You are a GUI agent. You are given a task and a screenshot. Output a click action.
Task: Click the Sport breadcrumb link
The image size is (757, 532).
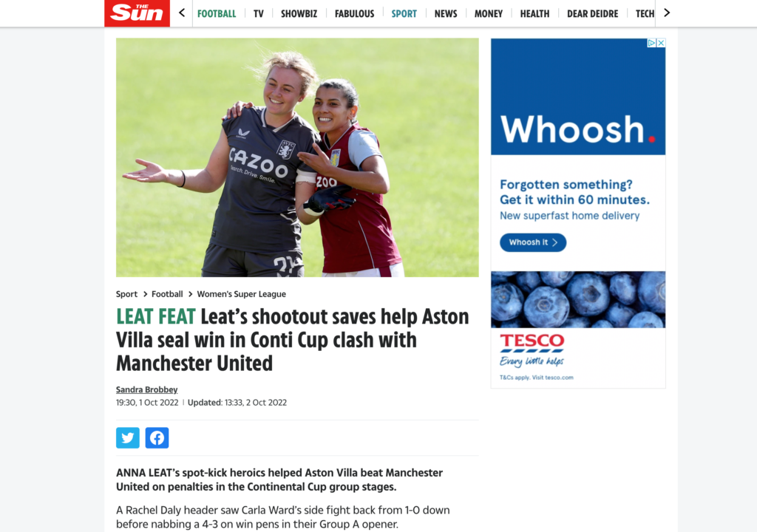(x=126, y=294)
